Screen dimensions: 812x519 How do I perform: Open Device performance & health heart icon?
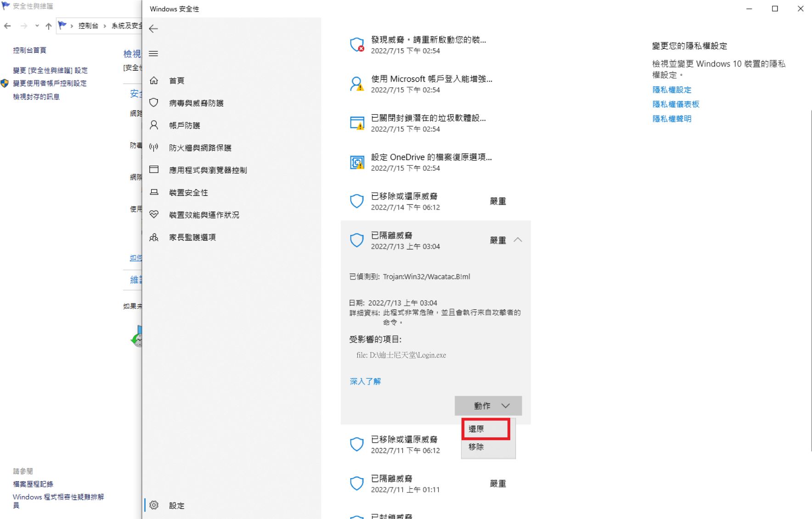154,214
